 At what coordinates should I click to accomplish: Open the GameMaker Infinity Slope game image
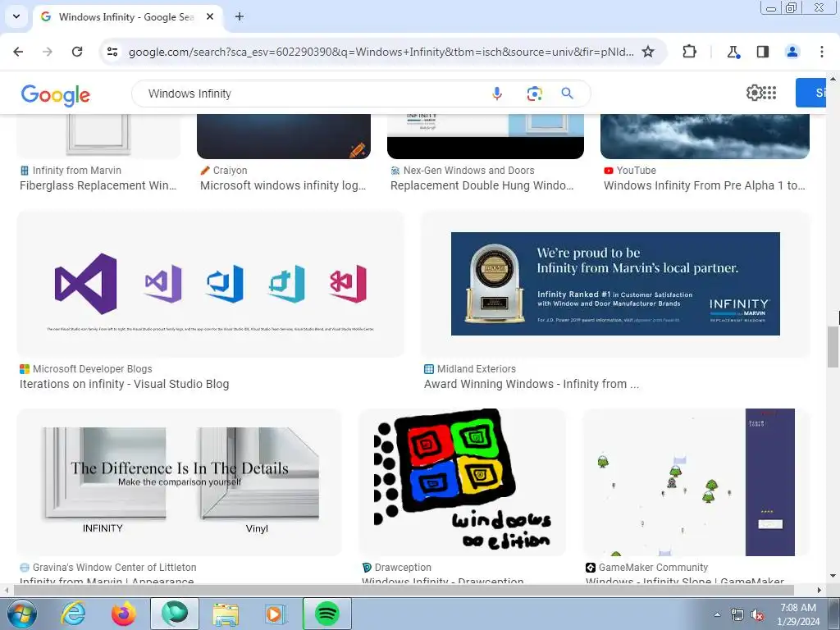(696, 482)
